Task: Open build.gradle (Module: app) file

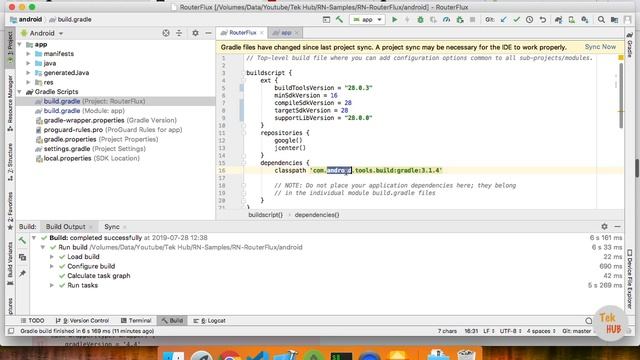Action: [x=80, y=111]
